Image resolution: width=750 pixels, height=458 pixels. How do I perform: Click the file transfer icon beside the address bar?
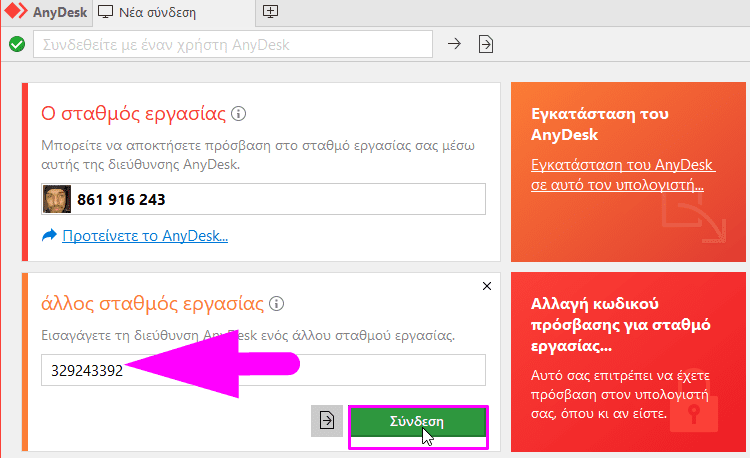[x=485, y=44]
